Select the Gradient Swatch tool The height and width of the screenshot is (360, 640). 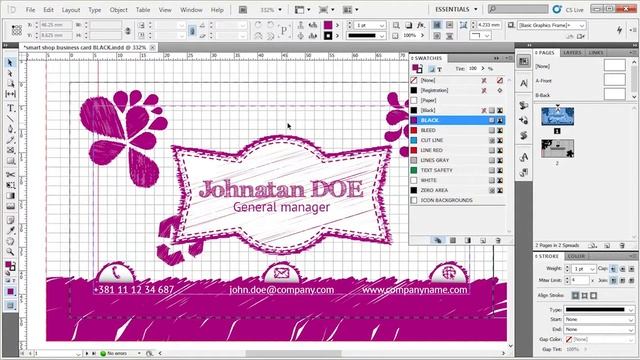[x=10, y=196]
